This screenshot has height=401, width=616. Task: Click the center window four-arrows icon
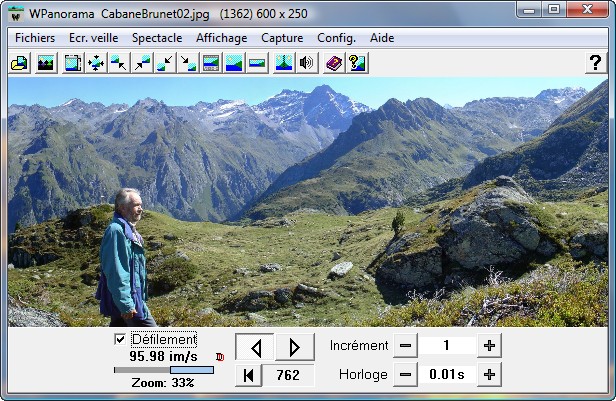point(96,63)
